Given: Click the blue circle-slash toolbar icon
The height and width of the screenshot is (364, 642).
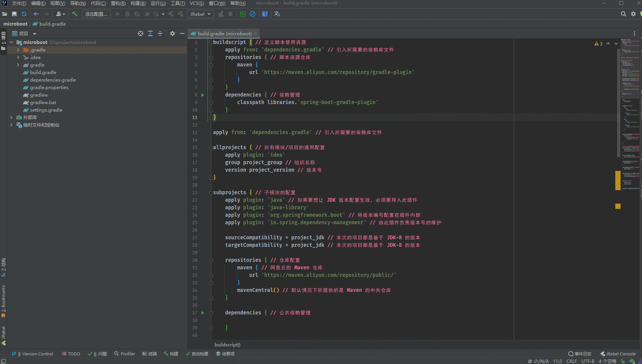Looking at the screenshot, I should pos(253,14).
